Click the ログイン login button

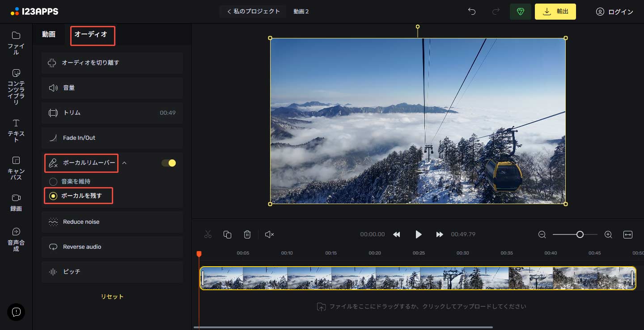614,12
